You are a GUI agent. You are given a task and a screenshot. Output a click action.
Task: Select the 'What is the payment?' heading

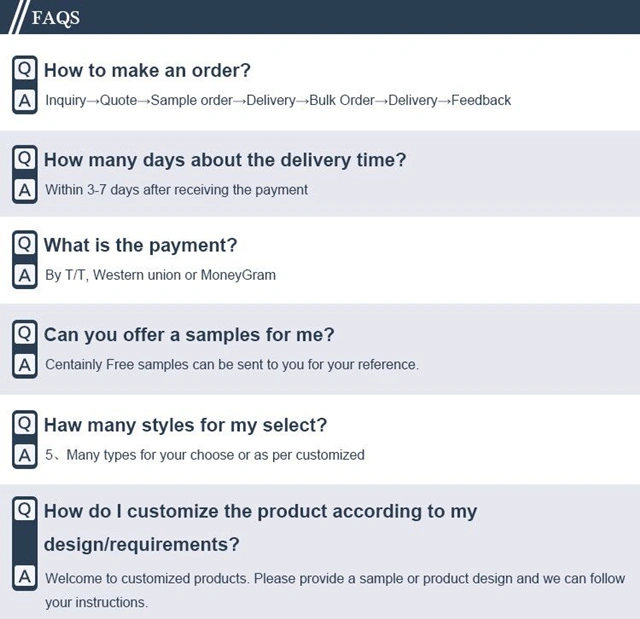coord(140,246)
